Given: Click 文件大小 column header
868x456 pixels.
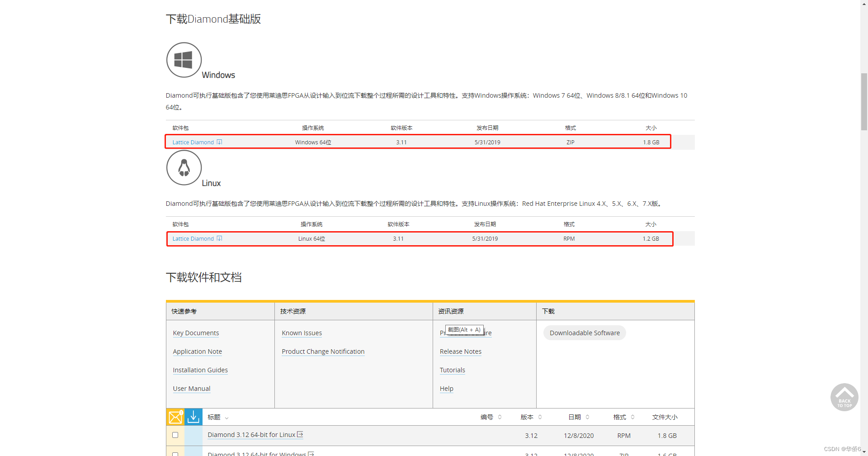Looking at the screenshot, I should click(665, 417).
